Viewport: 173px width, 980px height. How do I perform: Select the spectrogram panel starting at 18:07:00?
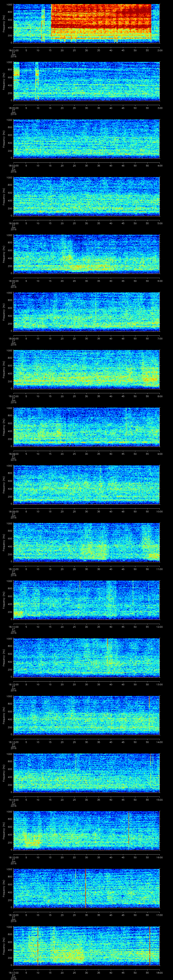pyautogui.click(x=86, y=369)
